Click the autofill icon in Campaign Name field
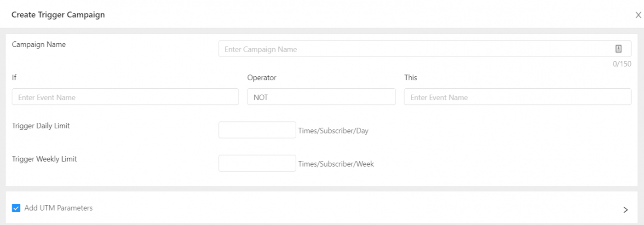 (x=619, y=49)
